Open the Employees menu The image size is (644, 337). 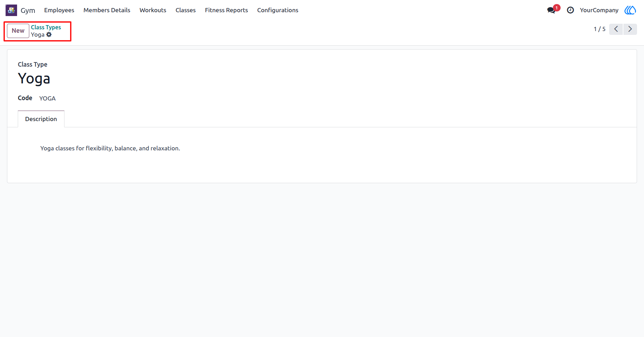coord(59,10)
